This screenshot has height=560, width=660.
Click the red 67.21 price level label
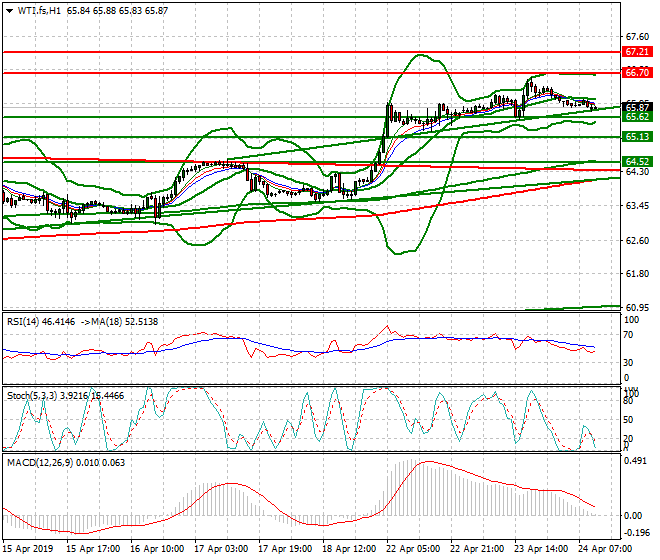pos(637,52)
